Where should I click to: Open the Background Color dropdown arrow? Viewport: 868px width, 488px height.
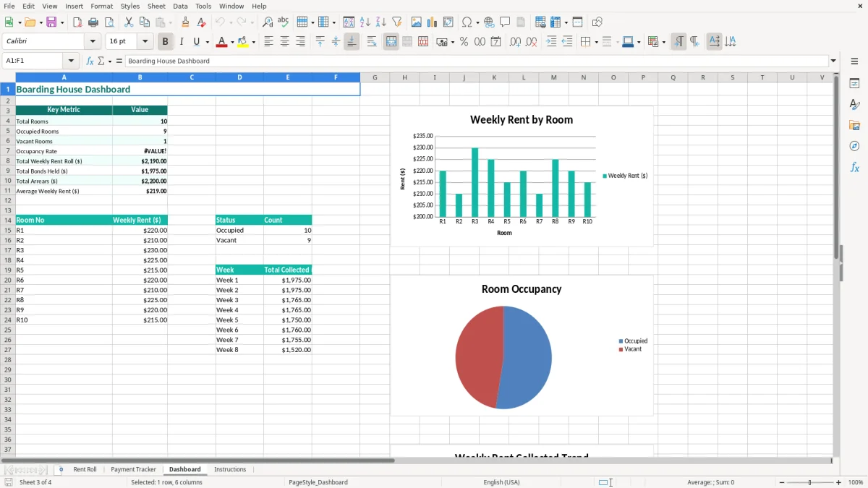253,42
